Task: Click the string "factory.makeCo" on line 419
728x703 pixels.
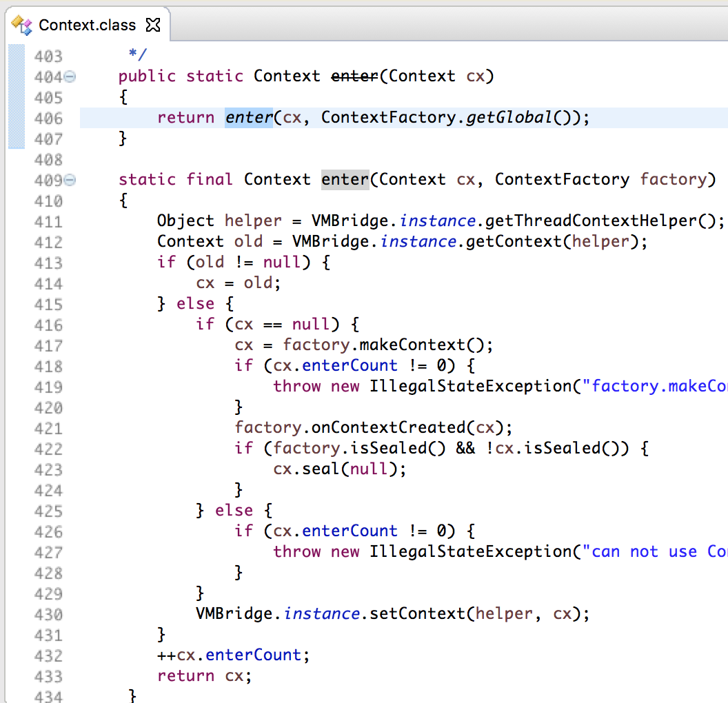Action: point(655,387)
